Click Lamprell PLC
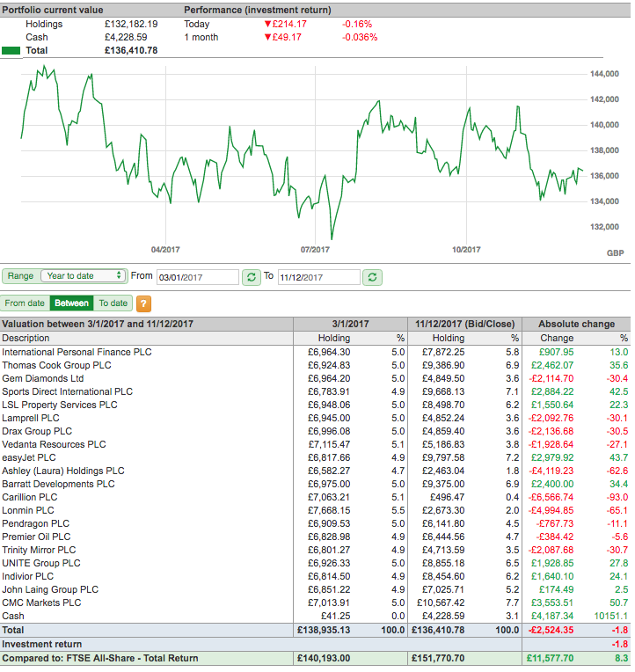The image size is (635, 672). [31, 419]
